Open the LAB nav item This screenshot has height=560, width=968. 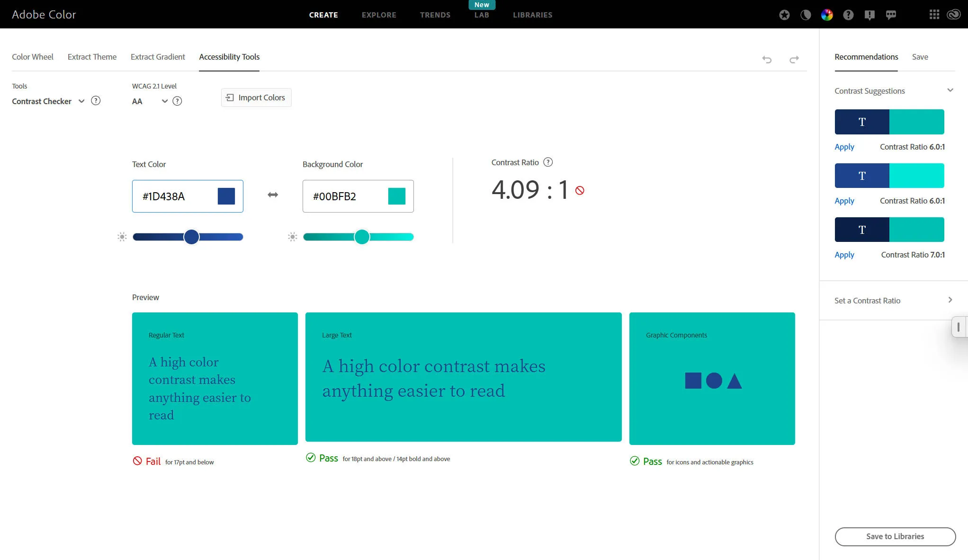pos(482,15)
